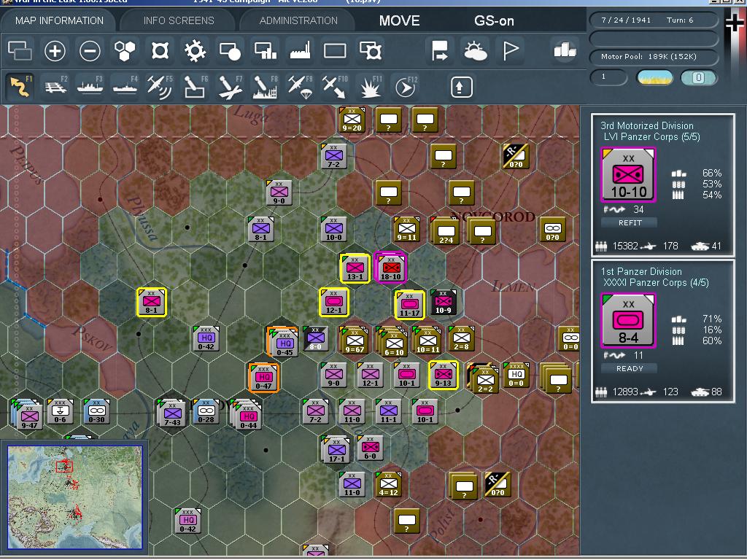Click the flag with arrow icon
The image size is (747, 560).
tap(439, 51)
